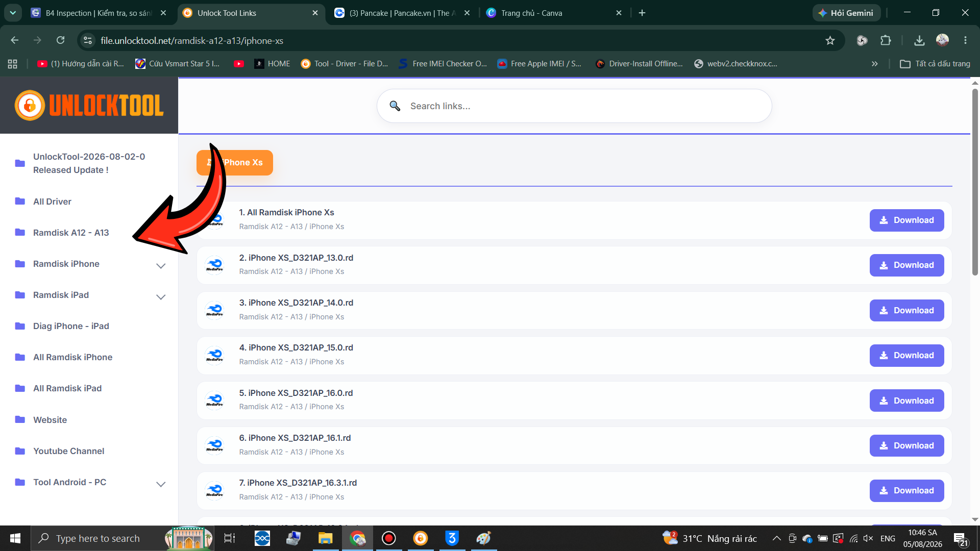Show more bookmarks chevron
The height and width of the screenshot is (551, 980).
875,64
